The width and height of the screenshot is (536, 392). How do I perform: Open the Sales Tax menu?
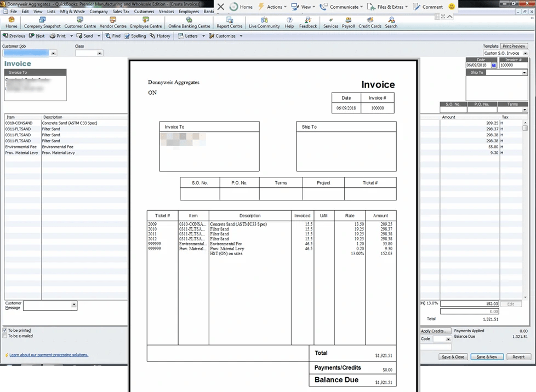click(x=121, y=11)
